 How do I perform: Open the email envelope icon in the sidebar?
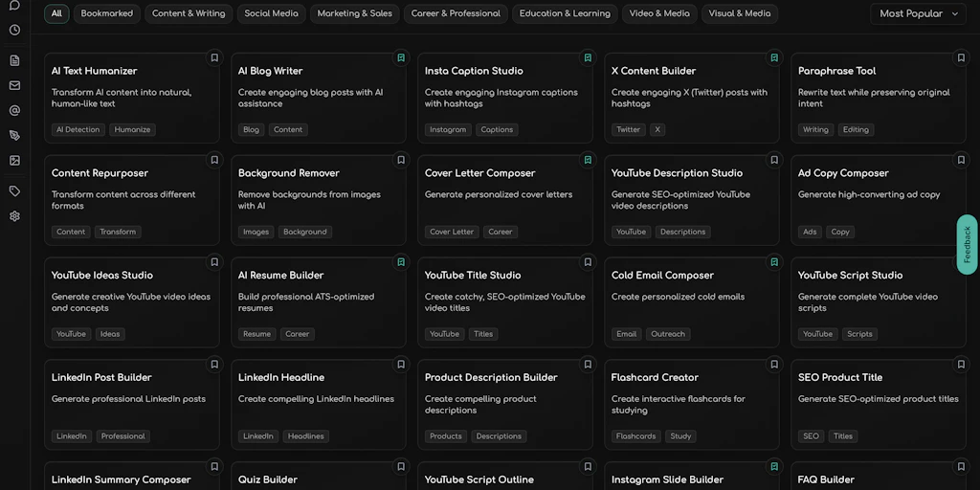click(x=15, y=85)
